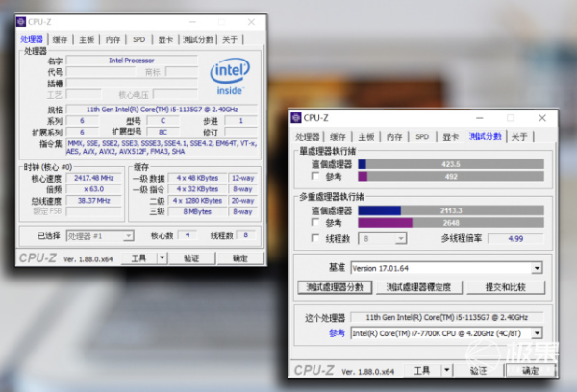
Task: Switch to SPD tab in left CPU-Z window
Action: [x=139, y=39]
